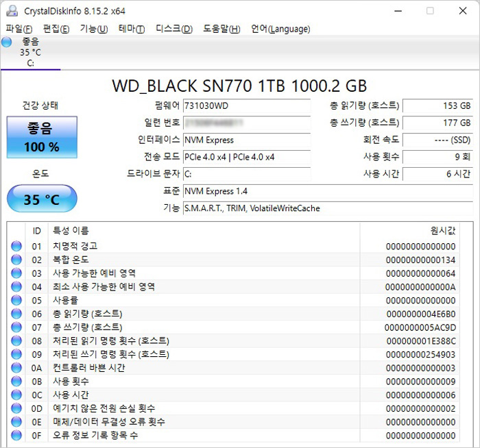Click the status orb for ID 09 row
480x448 pixels.
16,354
